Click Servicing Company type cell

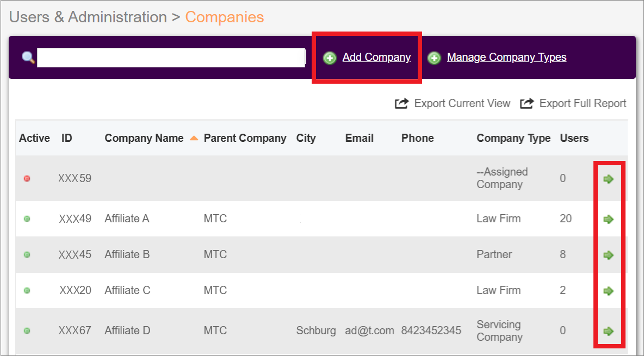tap(500, 331)
